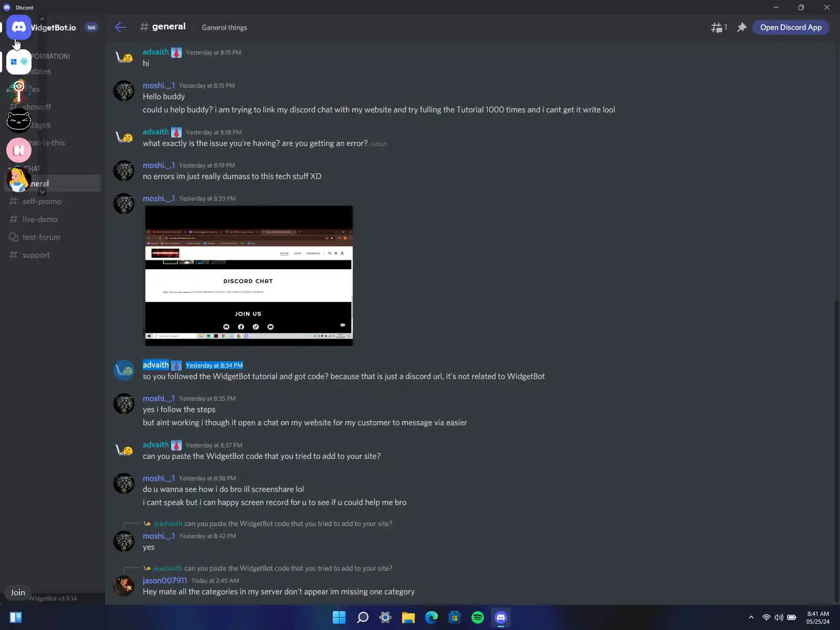Click username jason007911

(165, 581)
